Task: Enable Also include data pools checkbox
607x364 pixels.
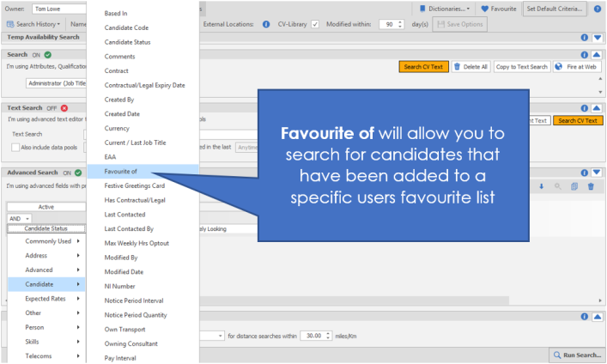Action: tap(15, 148)
